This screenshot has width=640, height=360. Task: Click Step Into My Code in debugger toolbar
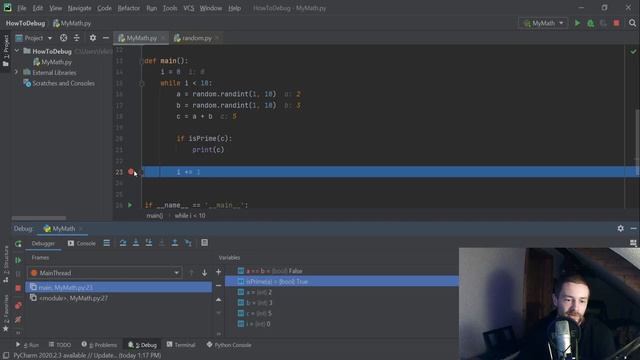(149, 243)
